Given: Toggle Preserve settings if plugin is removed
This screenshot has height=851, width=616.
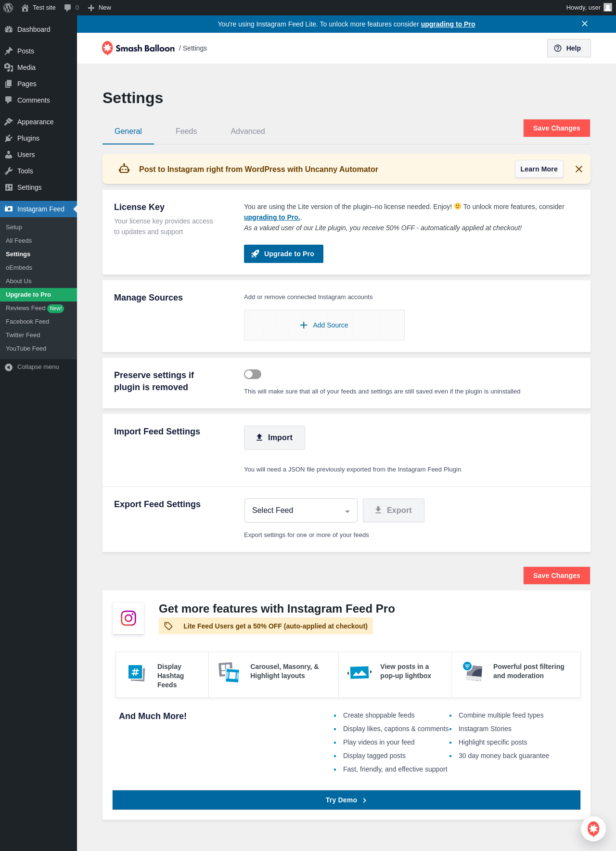Looking at the screenshot, I should tap(253, 374).
